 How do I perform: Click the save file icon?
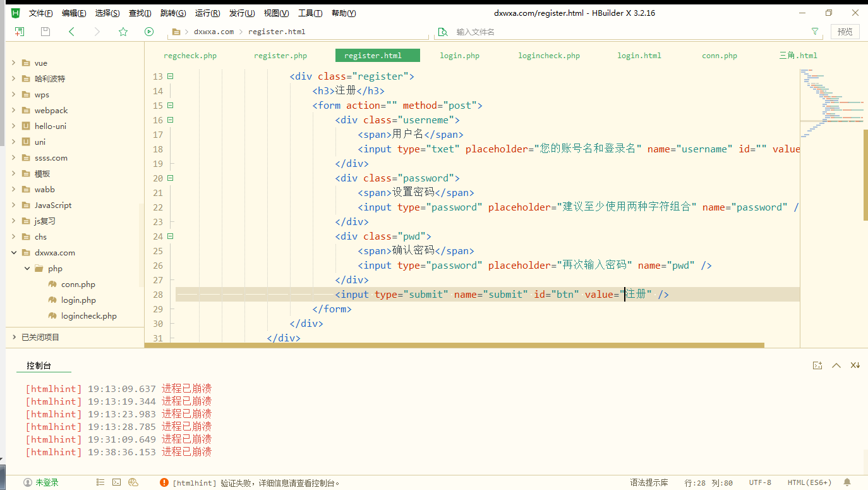tap(45, 32)
